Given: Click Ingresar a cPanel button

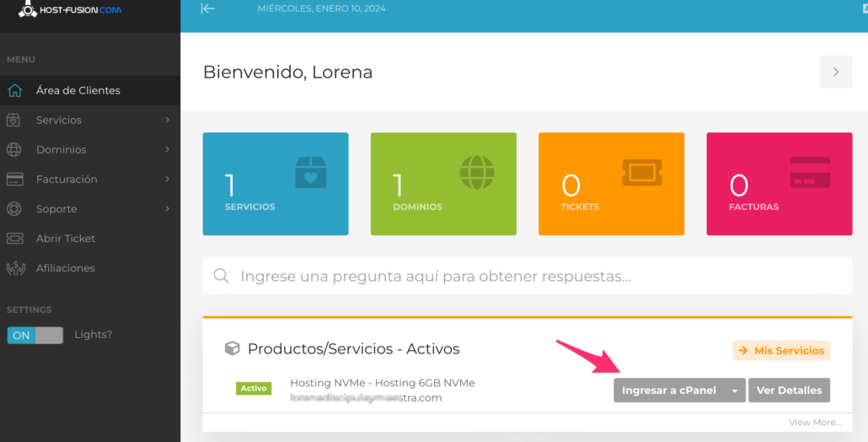Looking at the screenshot, I should pos(669,391).
